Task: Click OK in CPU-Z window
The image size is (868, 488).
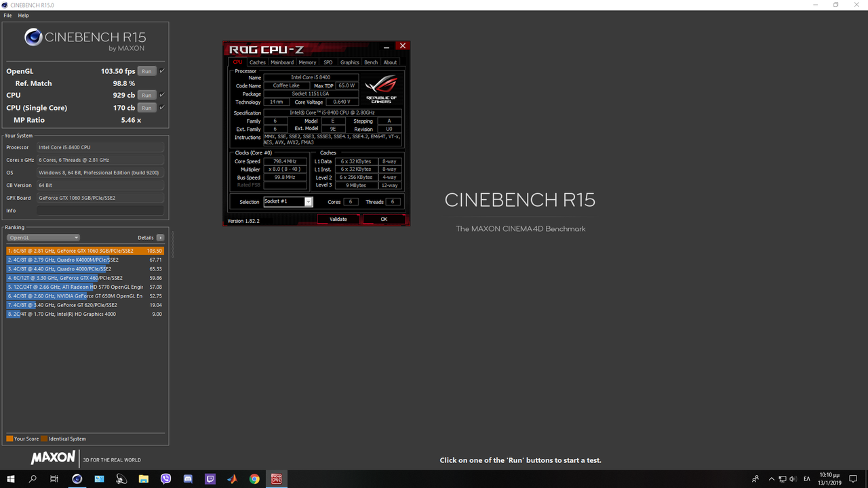Action: tap(384, 219)
